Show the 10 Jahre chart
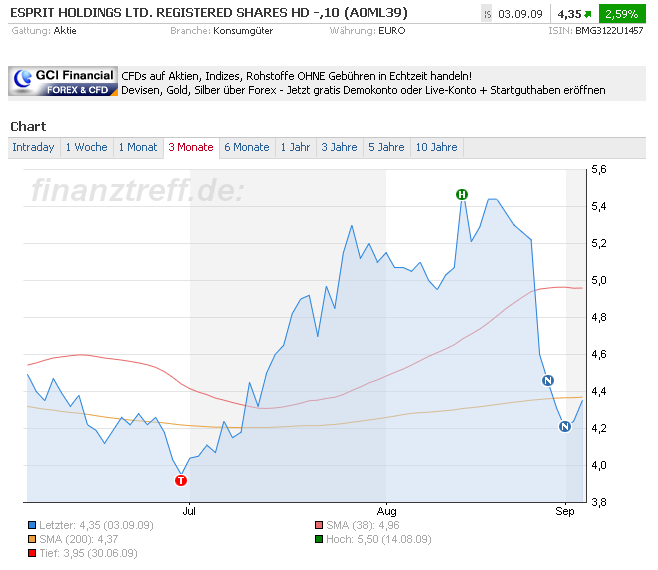 coord(436,147)
